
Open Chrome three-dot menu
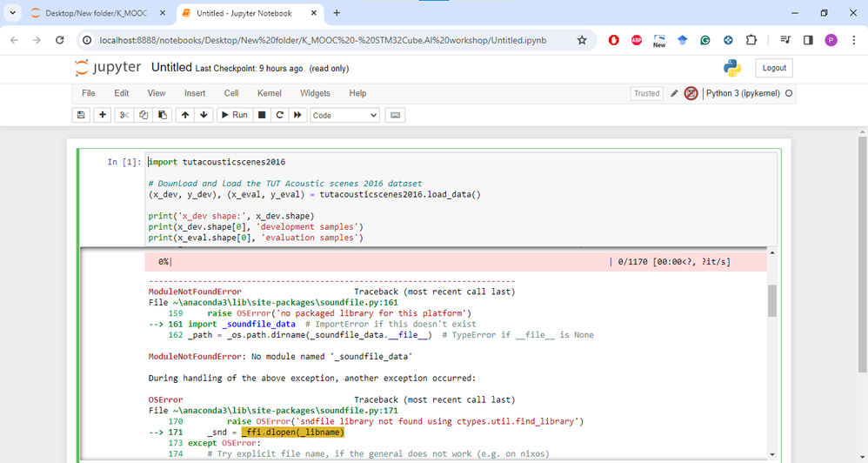click(853, 40)
